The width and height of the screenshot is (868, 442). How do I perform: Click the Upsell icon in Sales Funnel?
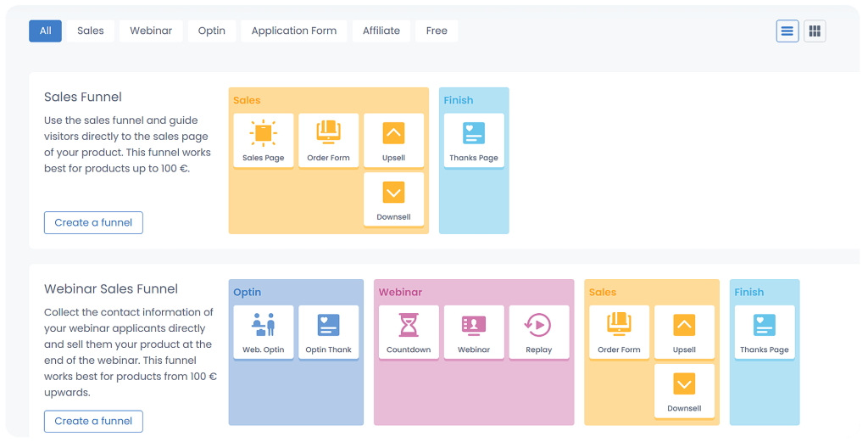[393, 133]
